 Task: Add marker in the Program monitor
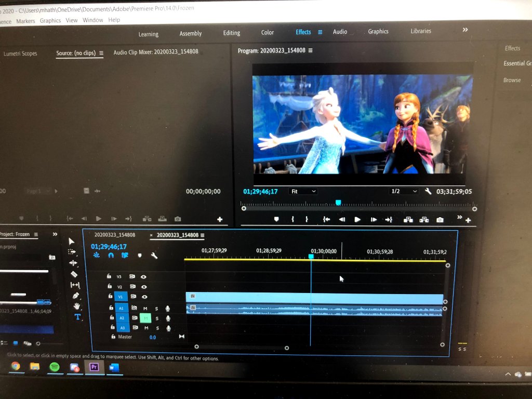[x=276, y=220]
